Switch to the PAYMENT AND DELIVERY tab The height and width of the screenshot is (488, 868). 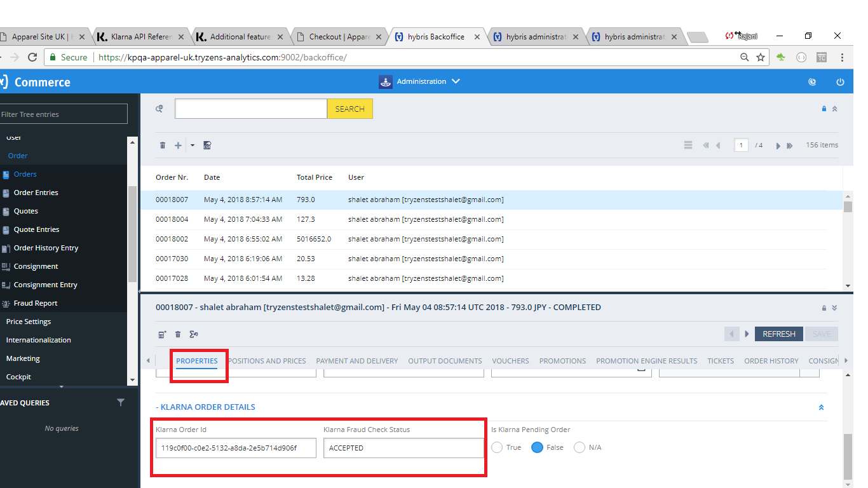pyautogui.click(x=357, y=361)
